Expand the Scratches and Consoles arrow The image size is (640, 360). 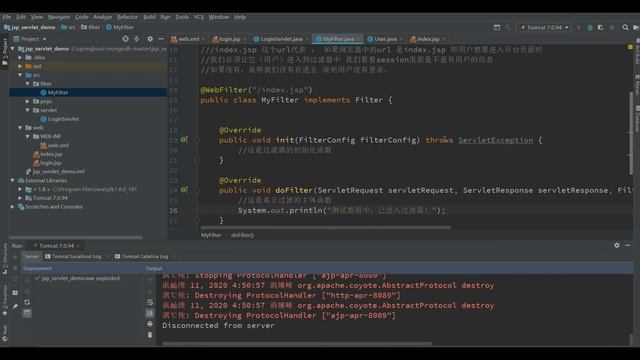click(x=13, y=207)
